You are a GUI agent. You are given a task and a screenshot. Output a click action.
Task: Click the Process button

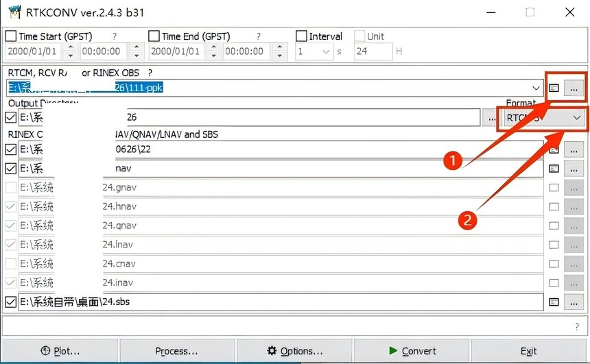point(176,351)
